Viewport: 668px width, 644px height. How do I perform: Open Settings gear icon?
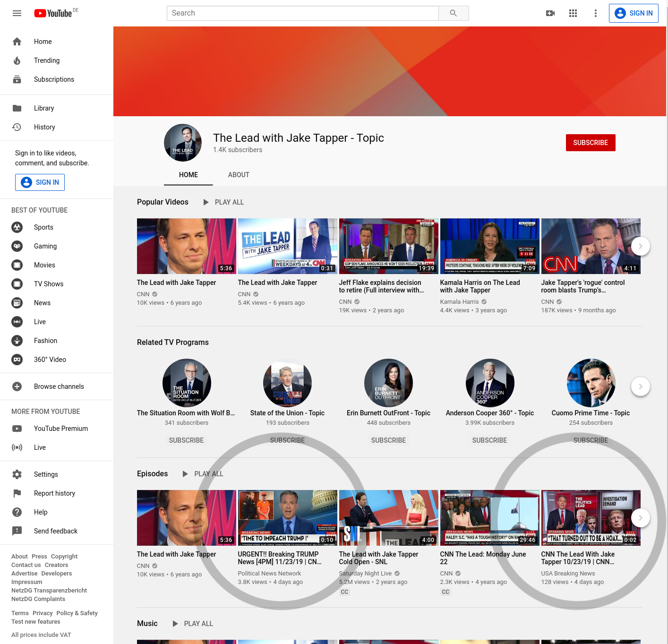tap(17, 474)
